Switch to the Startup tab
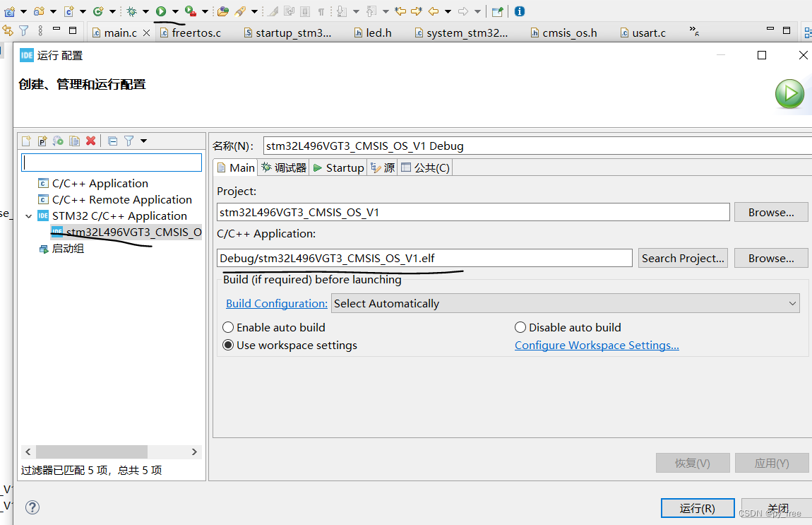Image resolution: width=812 pixels, height=525 pixels. pyautogui.click(x=339, y=168)
